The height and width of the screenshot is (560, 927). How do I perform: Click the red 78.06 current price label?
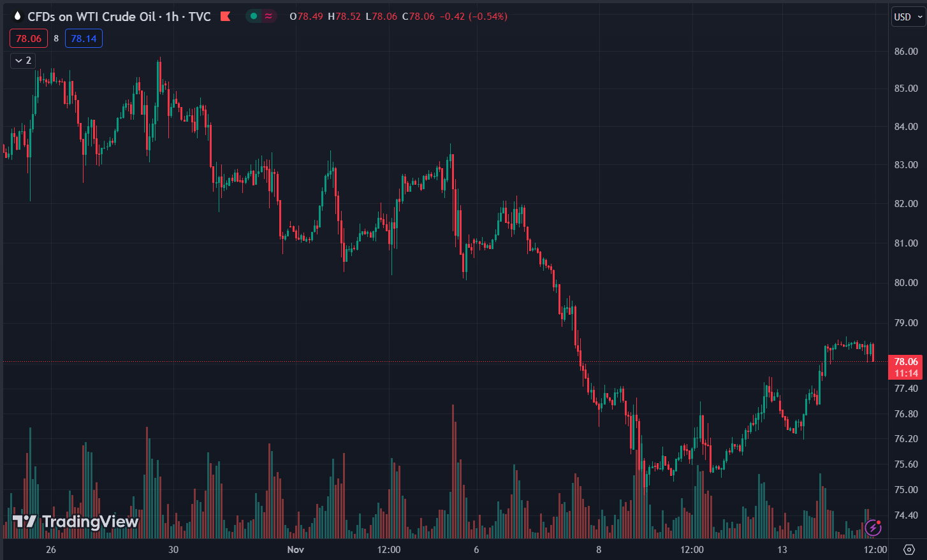coord(906,362)
